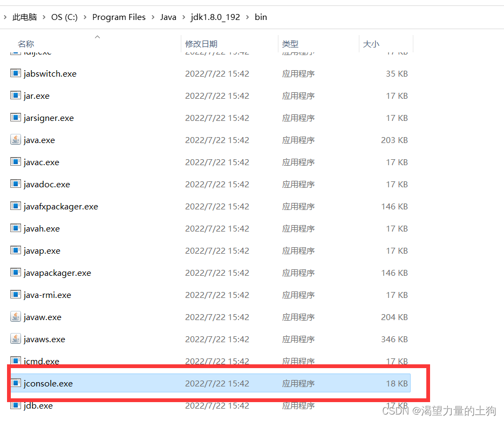Sort by 类型 column header
Image resolution: width=504 pixels, height=421 pixels.
click(290, 44)
